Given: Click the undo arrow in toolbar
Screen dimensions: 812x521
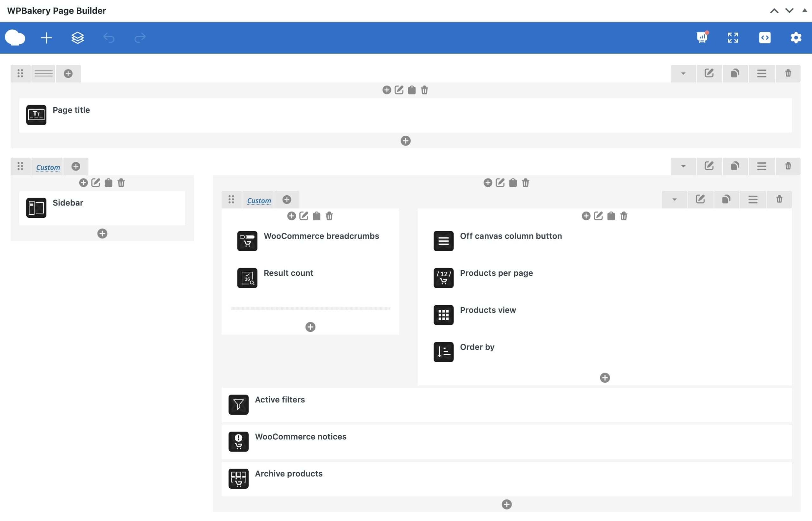Looking at the screenshot, I should click(108, 37).
